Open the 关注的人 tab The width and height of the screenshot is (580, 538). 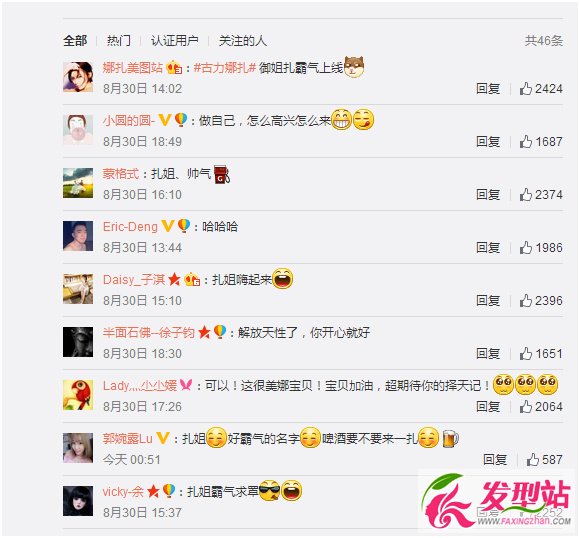pos(243,40)
